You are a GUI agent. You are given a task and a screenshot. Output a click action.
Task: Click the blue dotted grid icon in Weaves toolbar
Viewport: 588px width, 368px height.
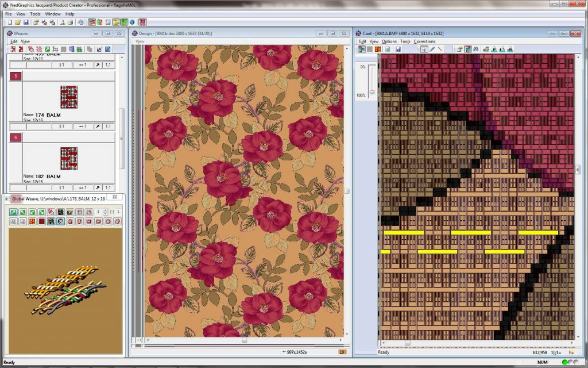coord(107,49)
